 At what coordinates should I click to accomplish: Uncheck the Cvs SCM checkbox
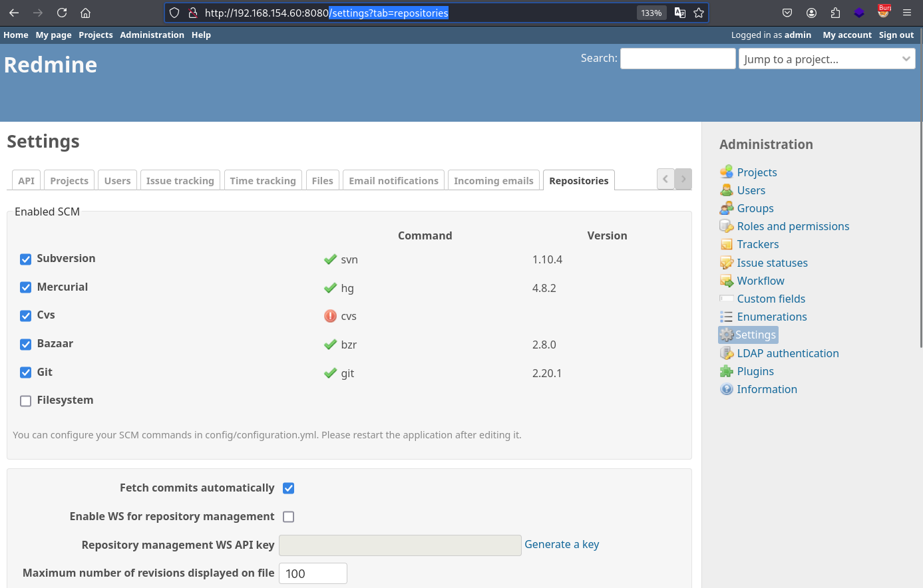coord(25,315)
